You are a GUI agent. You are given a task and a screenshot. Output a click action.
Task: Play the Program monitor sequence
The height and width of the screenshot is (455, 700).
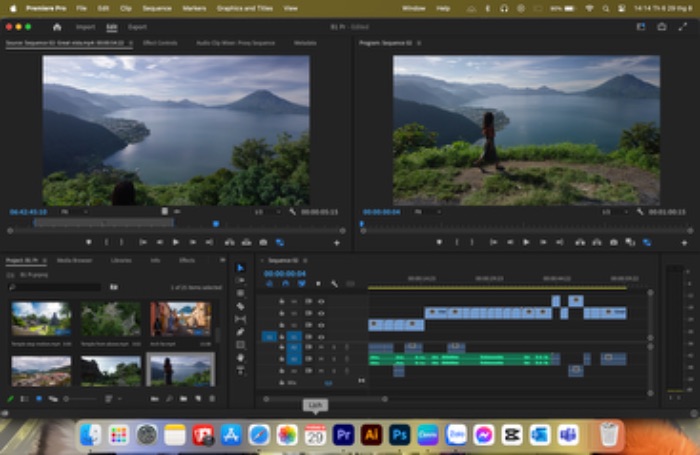coord(526,242)
